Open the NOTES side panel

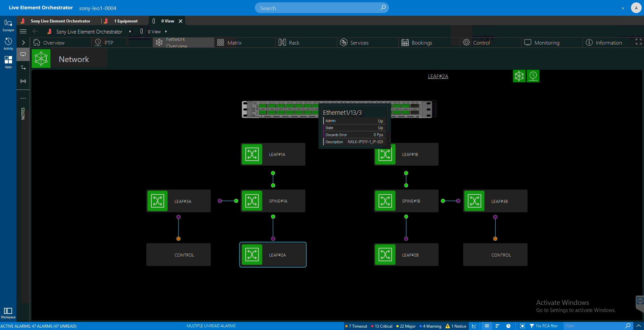[23, 114]
